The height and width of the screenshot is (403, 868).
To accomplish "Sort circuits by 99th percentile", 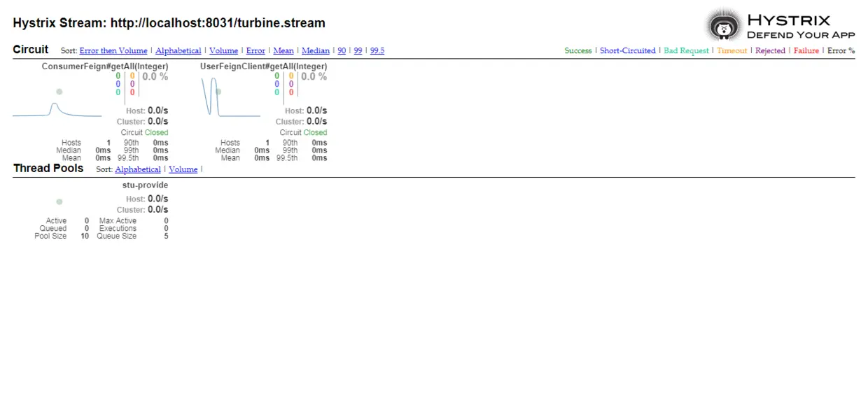I will [358, 51].
